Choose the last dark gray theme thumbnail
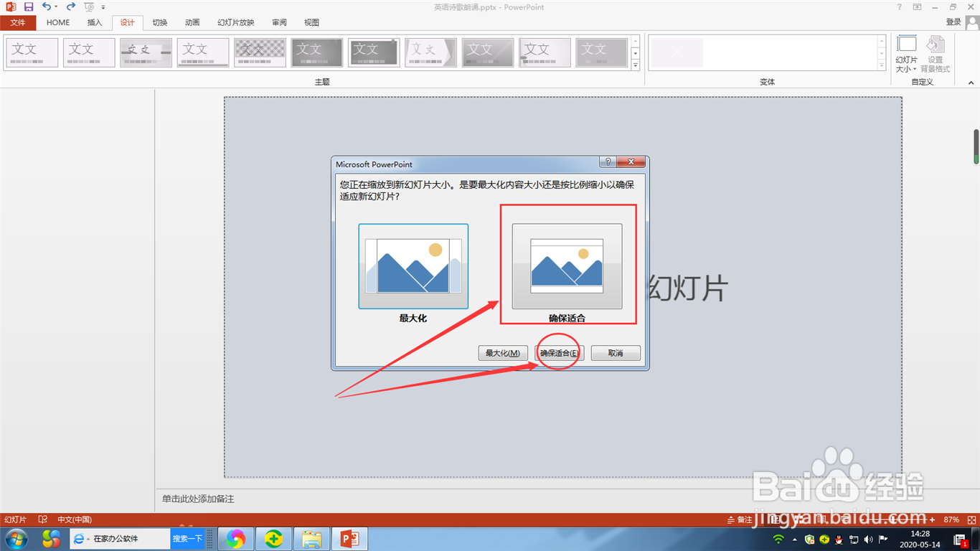The width and height of the screenshot is (980, 551). pyautogui.click(x=602, y=52)
